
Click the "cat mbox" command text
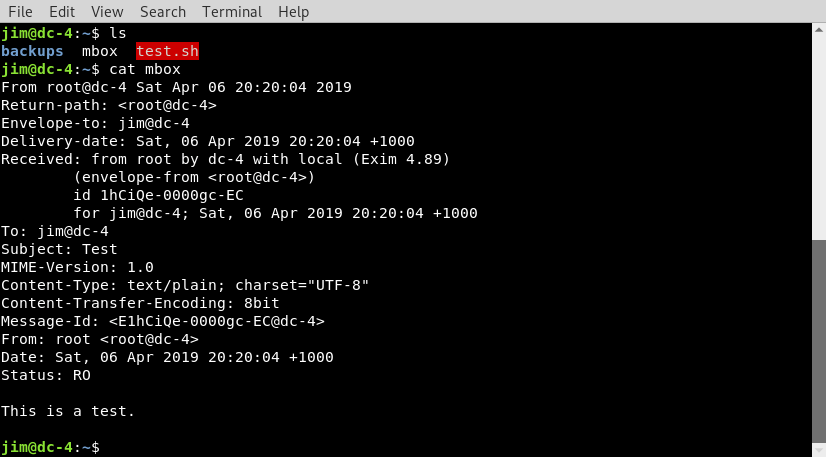[x=145, y=69]
